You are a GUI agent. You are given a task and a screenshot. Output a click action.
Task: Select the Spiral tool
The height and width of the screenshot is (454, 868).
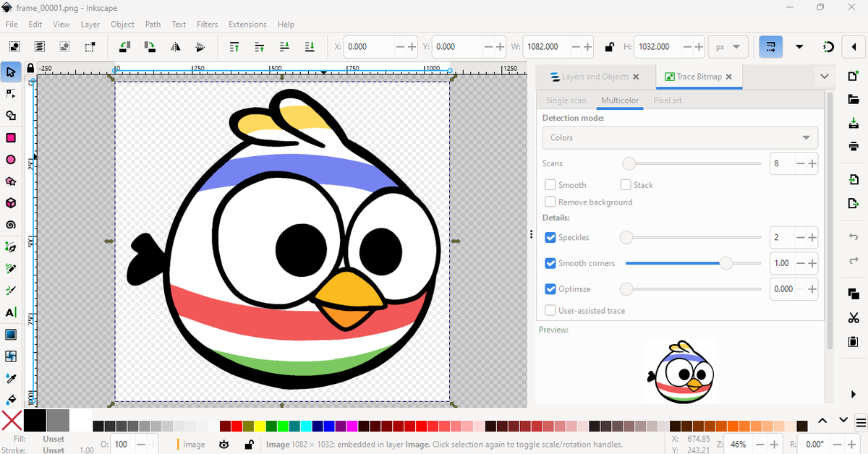point(11,225)
